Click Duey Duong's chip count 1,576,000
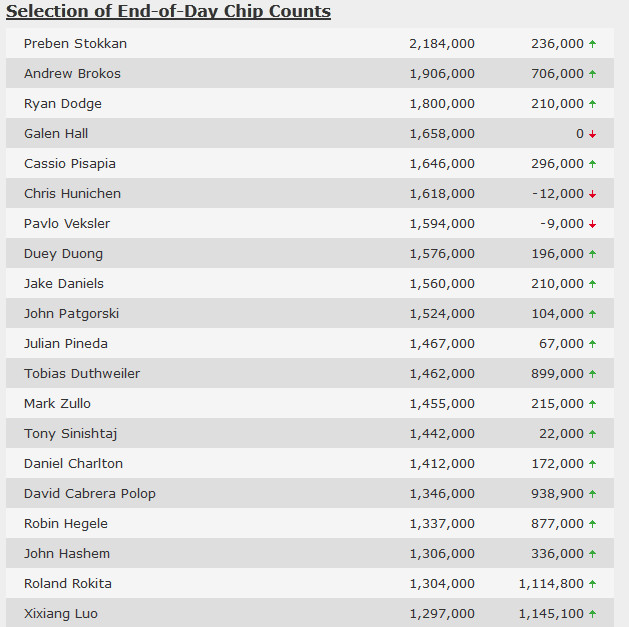 coord(442,254)
